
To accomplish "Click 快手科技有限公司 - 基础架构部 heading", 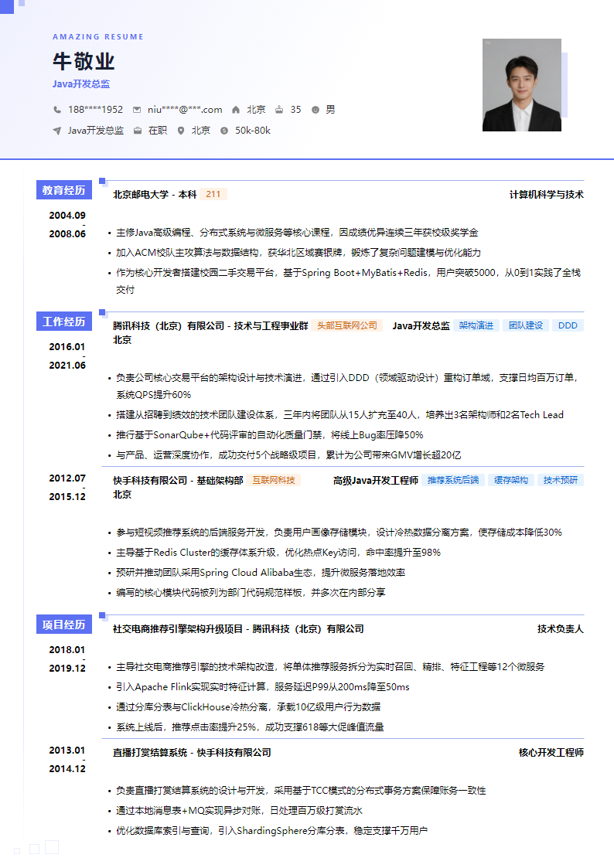I will point(179,480).
